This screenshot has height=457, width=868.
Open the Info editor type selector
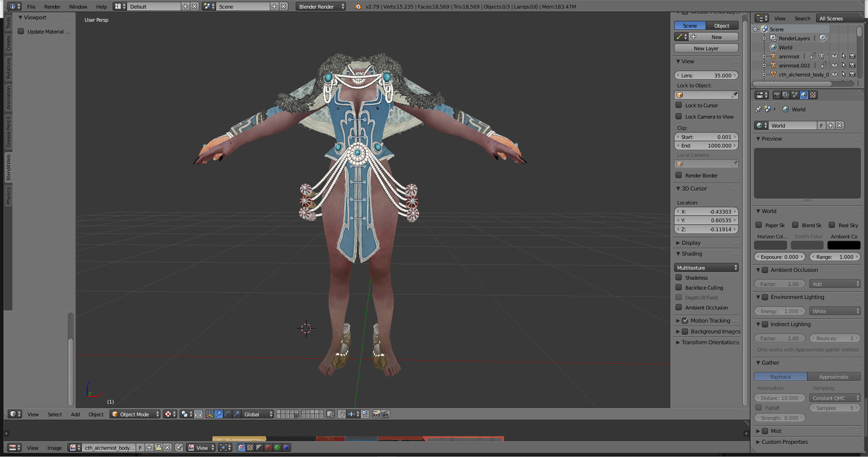[x=15, y=6]
